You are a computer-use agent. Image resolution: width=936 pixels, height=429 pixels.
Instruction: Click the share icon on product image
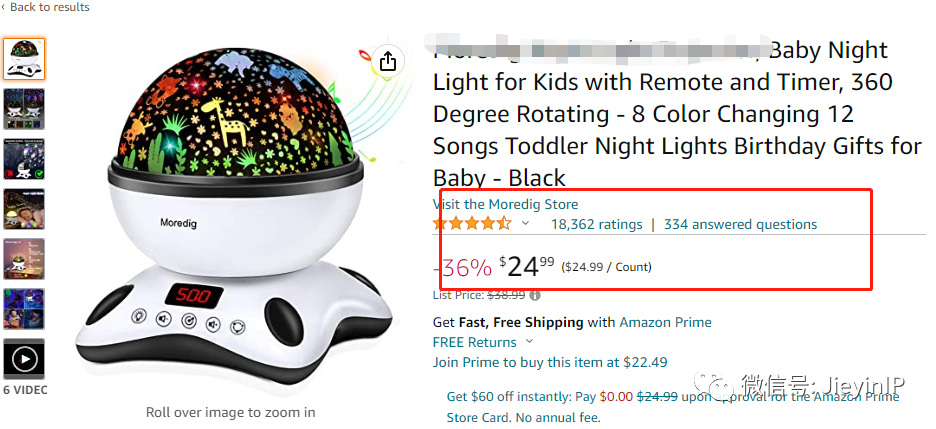(388, 61)
